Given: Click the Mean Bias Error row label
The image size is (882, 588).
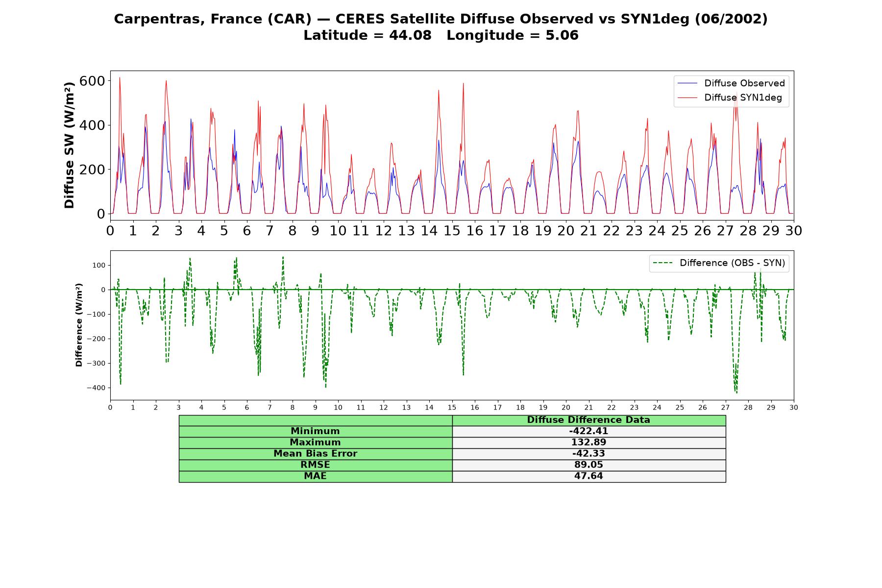Looking at the screenshot, I should click(x=315, y=454).
